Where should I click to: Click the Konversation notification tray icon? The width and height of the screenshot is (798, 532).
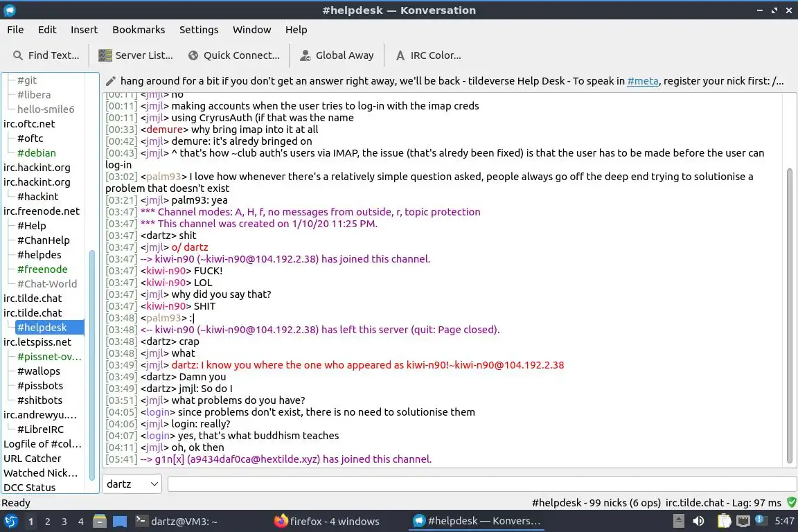[760, 520]
